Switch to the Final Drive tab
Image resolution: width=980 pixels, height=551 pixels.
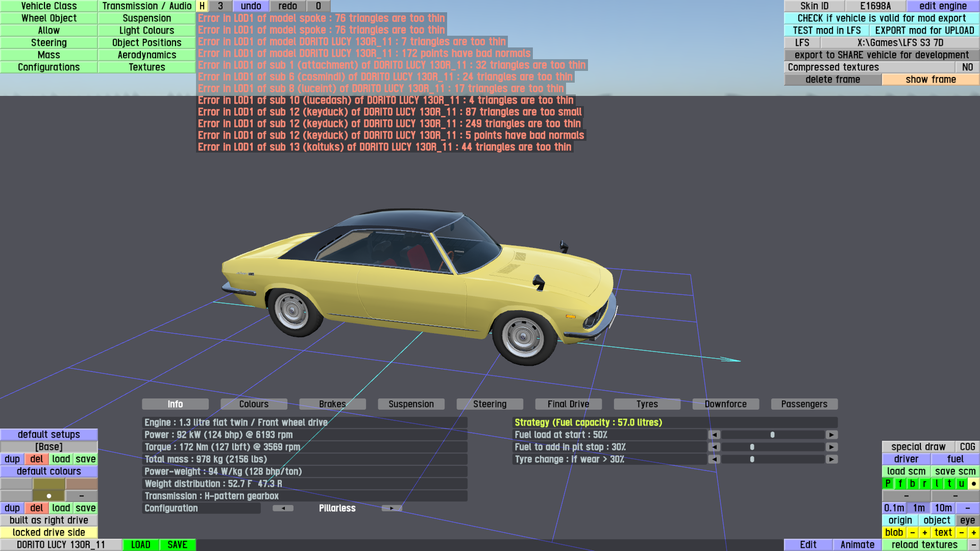tap(568, 404)
